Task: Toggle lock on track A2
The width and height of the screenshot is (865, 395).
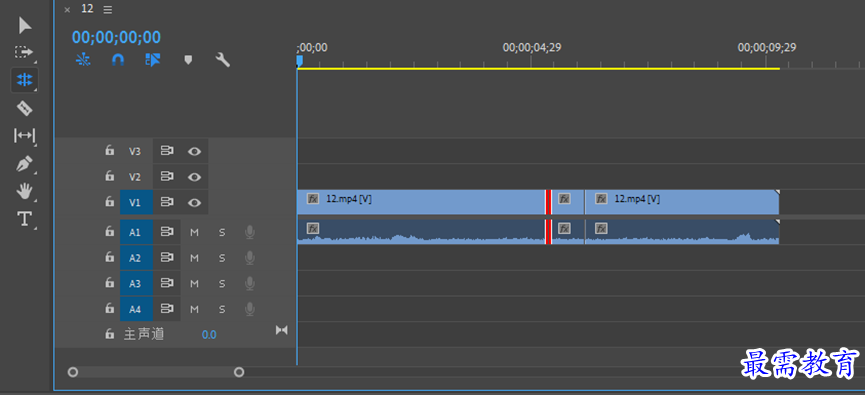Action: click(110, 258)
